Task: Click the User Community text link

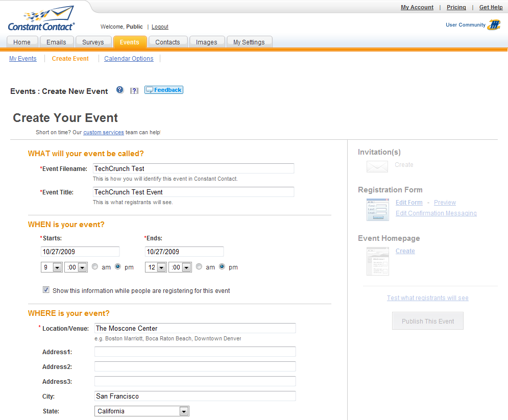Action: (x=466, y=25)
